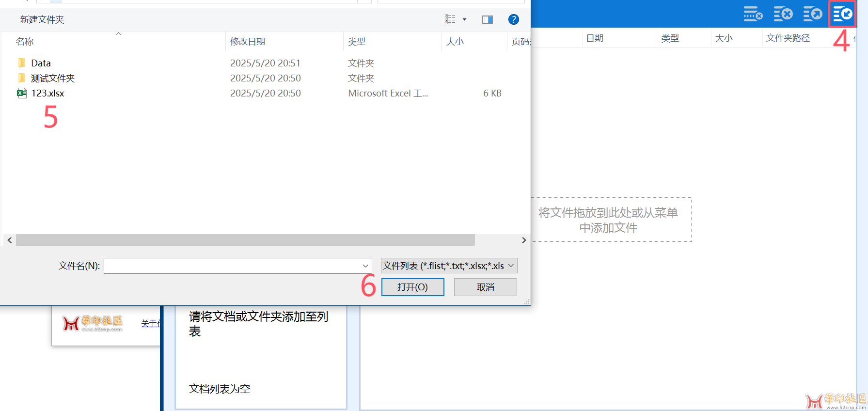Click the change view list icon
This screenshot has height=411, width=868.
pos(450,19)
